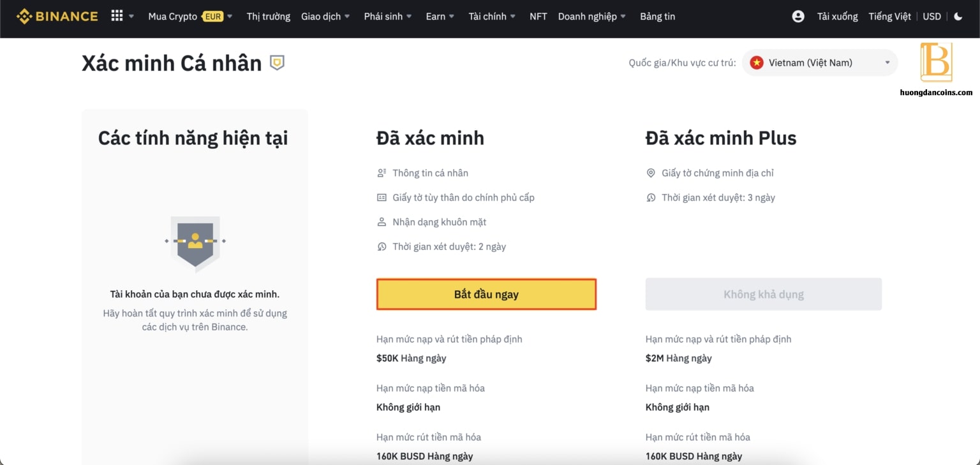The width and height of the screenshot is (980, 465).
Task: Click the address proof location pin icon
Action: 651,173
